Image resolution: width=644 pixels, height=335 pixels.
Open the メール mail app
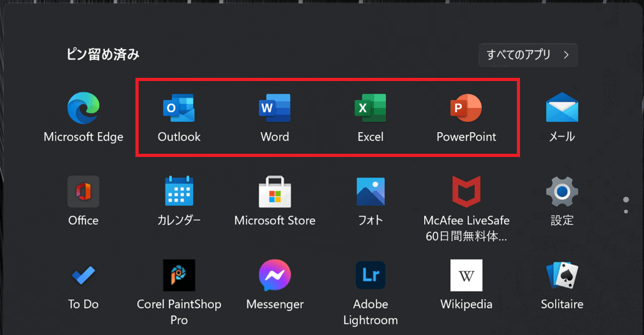(x=562, y=107)
